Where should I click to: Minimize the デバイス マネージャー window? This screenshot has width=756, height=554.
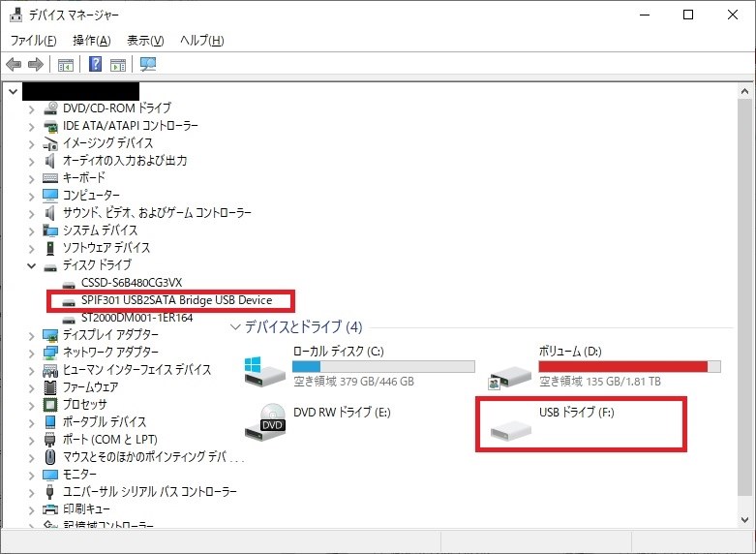coord(645,15)
